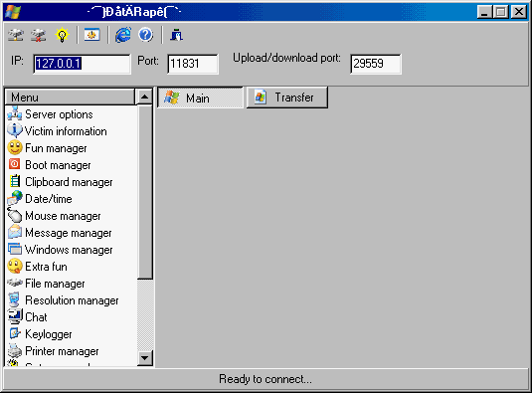
Task: Click the Menu header button
Action: (x=70, y=98)
